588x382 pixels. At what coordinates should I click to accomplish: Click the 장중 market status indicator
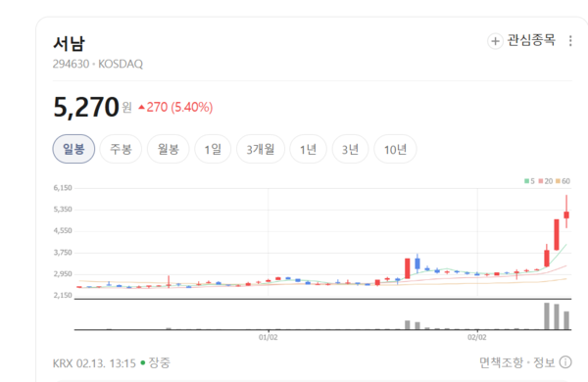[x=156, y=362]
